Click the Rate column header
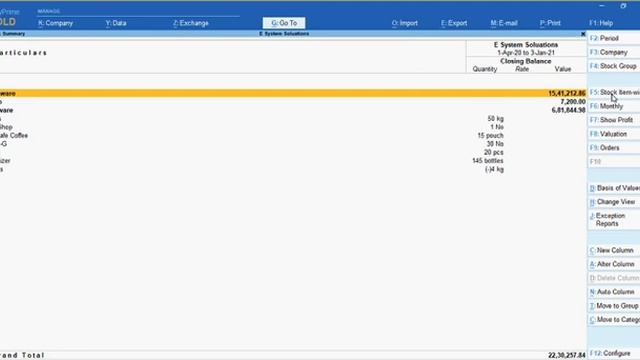Viewport: 640px width, 360px height. click(x=522, y=69)
